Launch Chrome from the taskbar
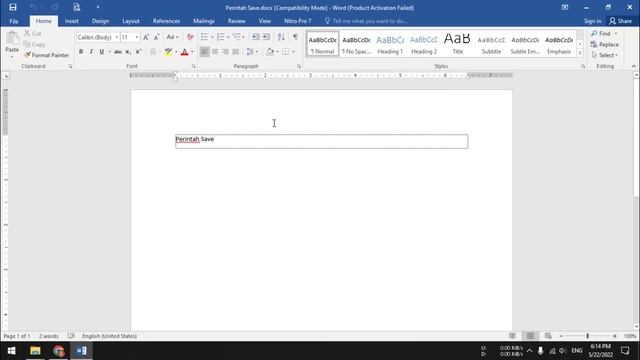The height and width of the screenshot is (360, 640). 58,351
